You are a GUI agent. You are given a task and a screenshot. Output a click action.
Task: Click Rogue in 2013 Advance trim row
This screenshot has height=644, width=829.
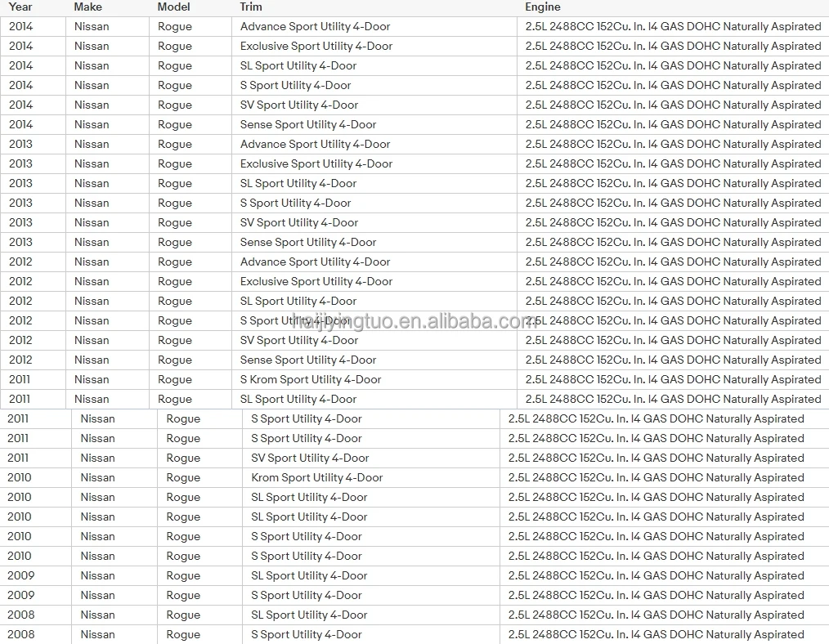click(x=175, y=144)
